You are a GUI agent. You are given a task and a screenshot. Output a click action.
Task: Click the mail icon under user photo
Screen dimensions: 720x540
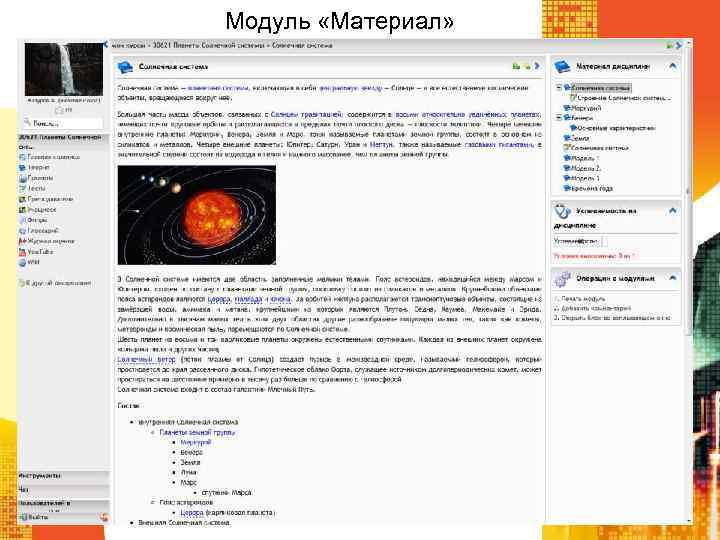point(59,110)
